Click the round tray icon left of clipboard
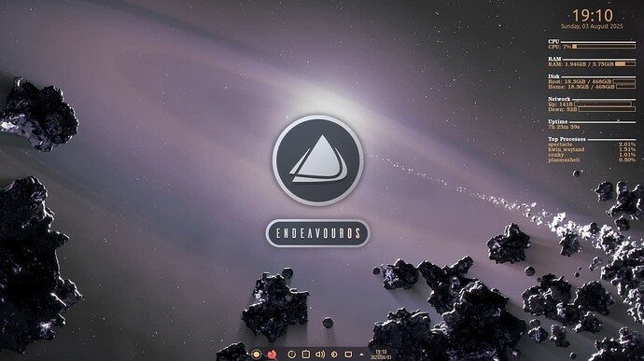This screenshot has height=361, width=644. click(291, 354)
